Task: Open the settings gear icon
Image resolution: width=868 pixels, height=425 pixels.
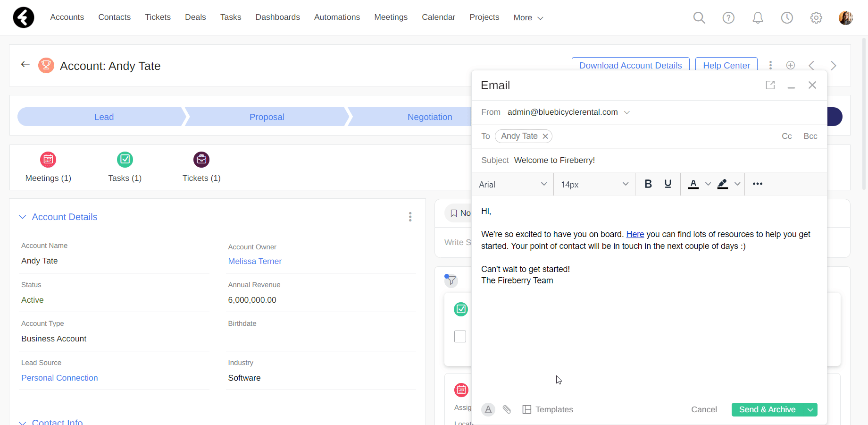Action: (816, 17)
